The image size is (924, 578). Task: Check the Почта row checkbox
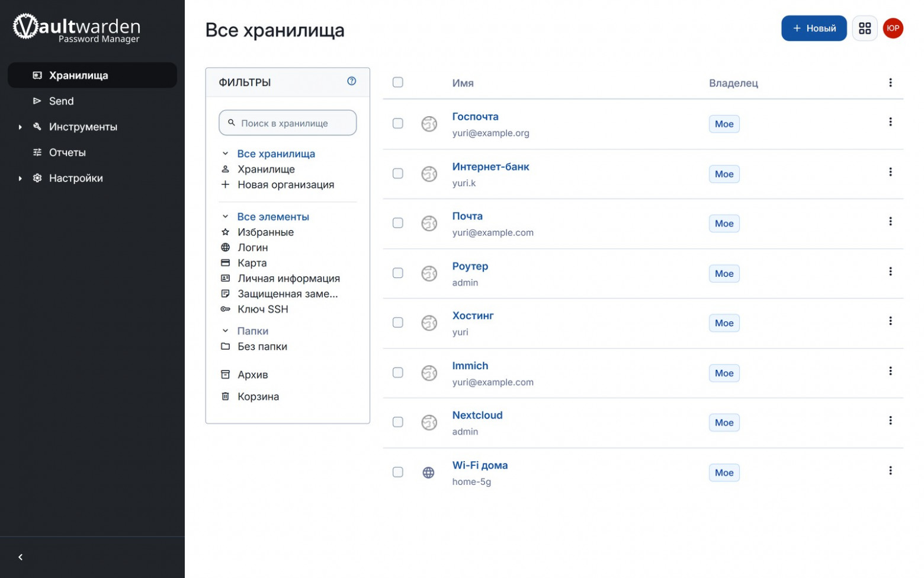tap(397, 223)
